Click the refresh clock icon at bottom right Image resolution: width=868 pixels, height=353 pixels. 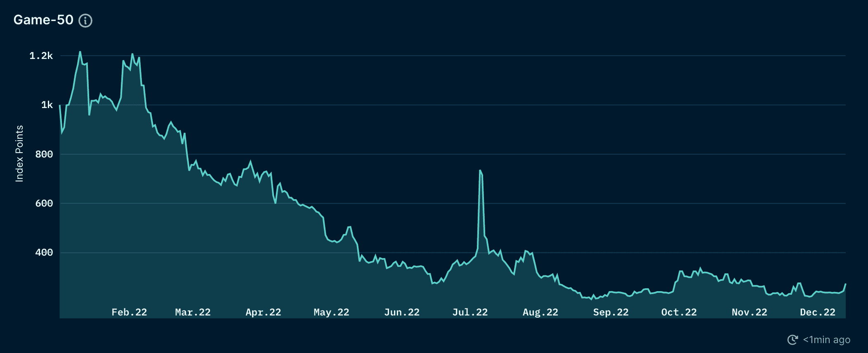click(792, 340)
